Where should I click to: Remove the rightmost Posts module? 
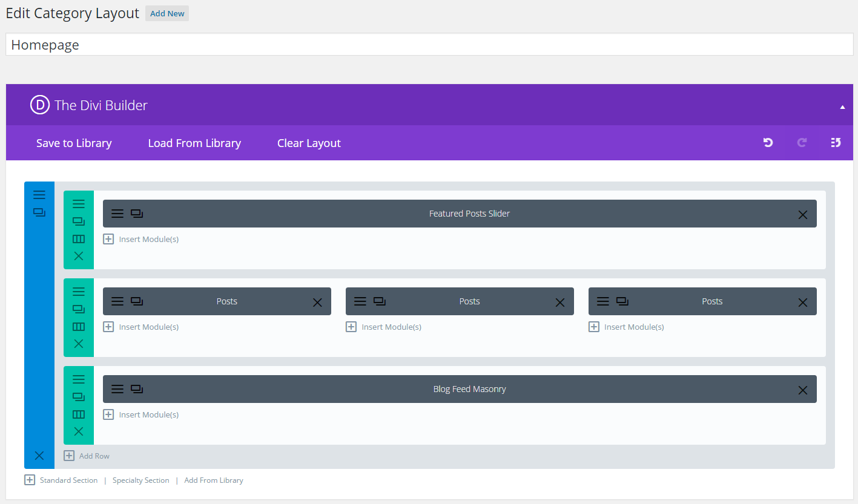pos(803,303)
